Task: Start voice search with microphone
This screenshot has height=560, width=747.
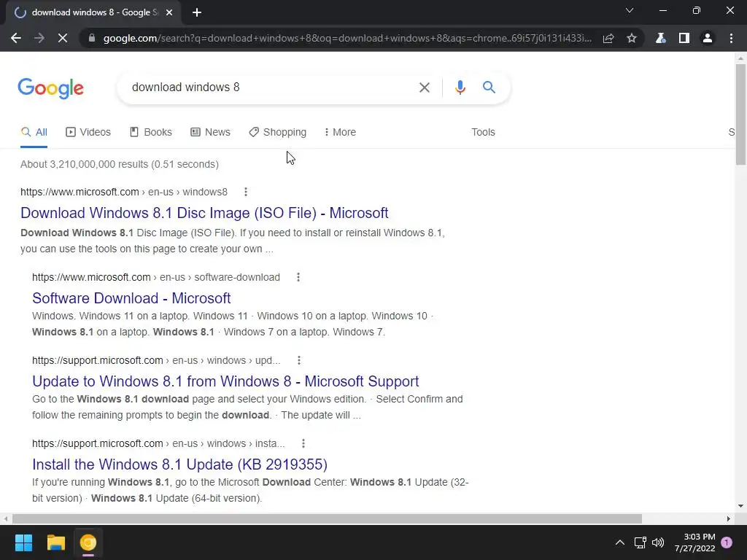Action: 460,87
